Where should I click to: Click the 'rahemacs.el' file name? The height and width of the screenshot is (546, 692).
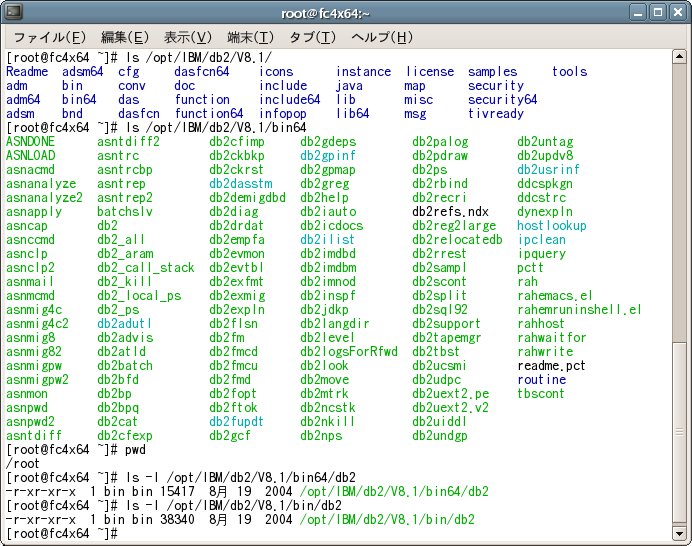click(555, 296)
